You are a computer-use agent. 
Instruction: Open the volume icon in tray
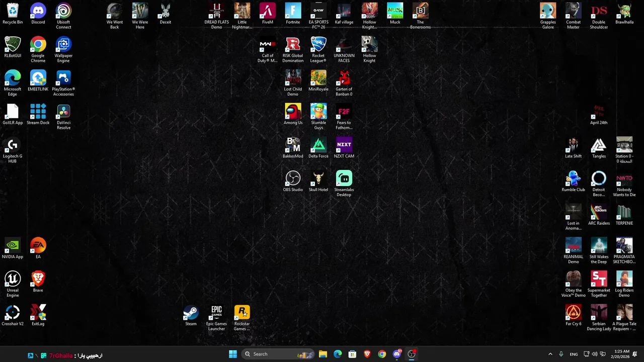tap(595, 354)
